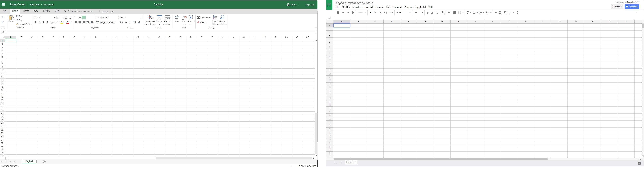Click EDIT IN EXCEL
Image resolution: width=644 pixels, height=170 pixels.
click(x=107, y=11)
